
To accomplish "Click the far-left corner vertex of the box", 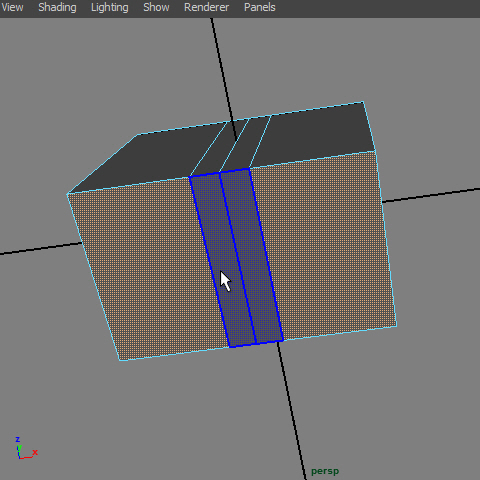I will 68,194.
